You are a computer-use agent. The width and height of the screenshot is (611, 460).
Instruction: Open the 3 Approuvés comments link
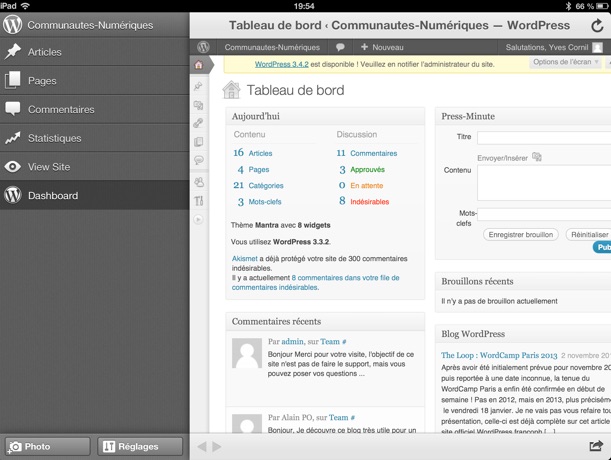362,170
